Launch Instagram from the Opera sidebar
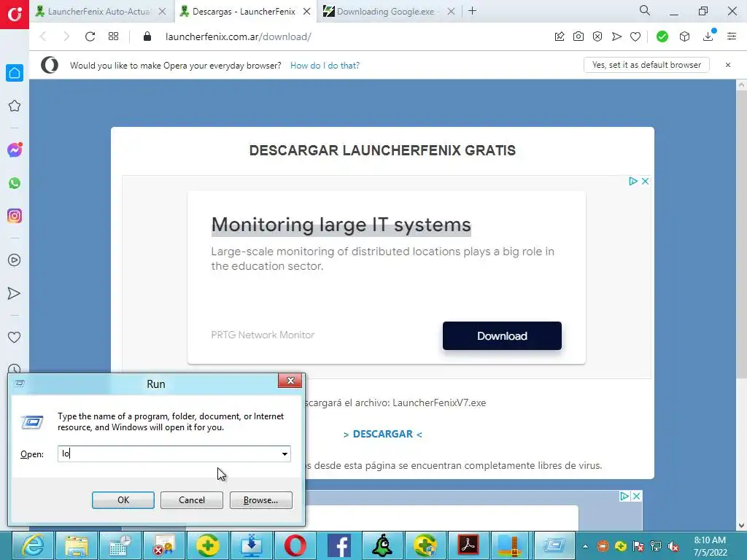747x560 pixels. pyautogui.click(x=15, y=216)
